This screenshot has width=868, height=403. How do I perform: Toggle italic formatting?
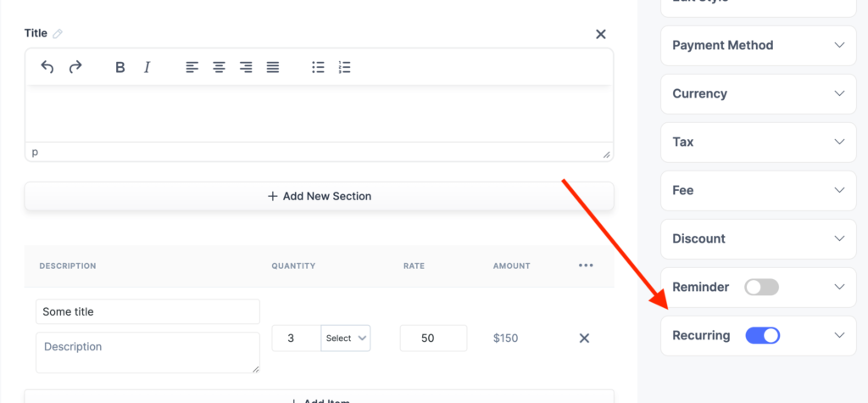point(147,68)
